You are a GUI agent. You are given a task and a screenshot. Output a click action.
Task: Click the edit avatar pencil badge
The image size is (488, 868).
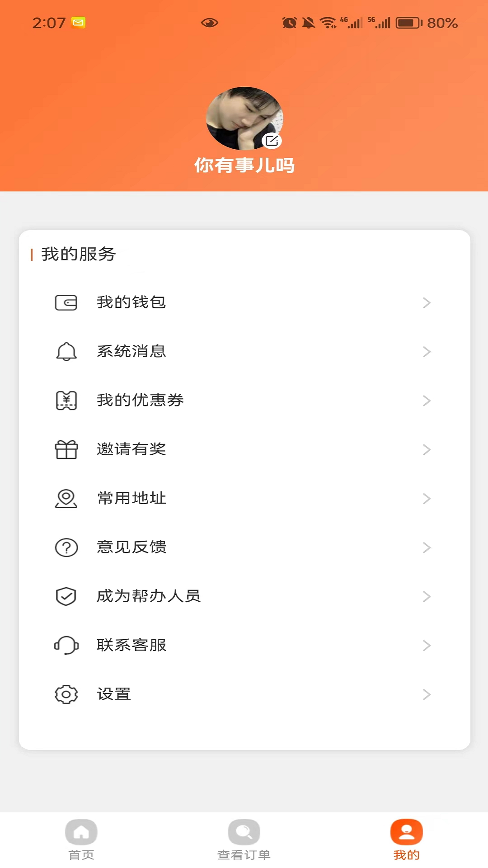[272, 141]
